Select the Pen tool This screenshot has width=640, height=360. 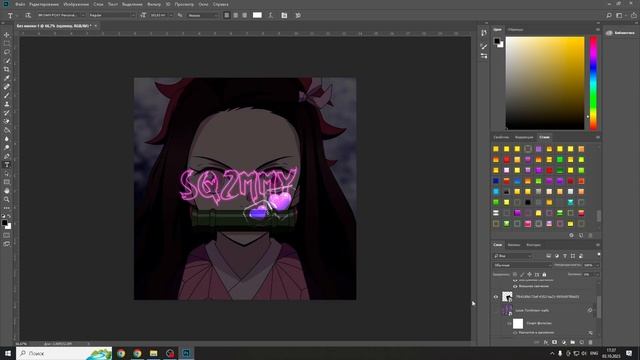coord(7,156)
